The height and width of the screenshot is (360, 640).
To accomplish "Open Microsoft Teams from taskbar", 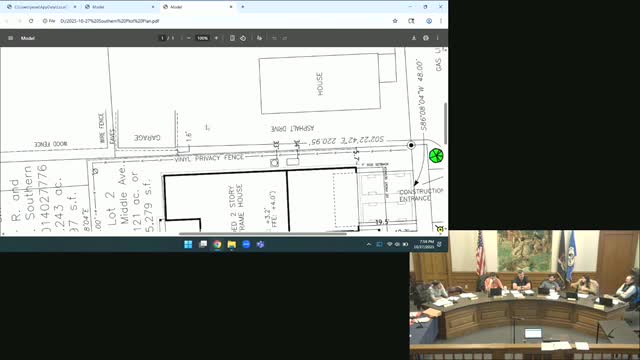I will click(x=260, y=244).
